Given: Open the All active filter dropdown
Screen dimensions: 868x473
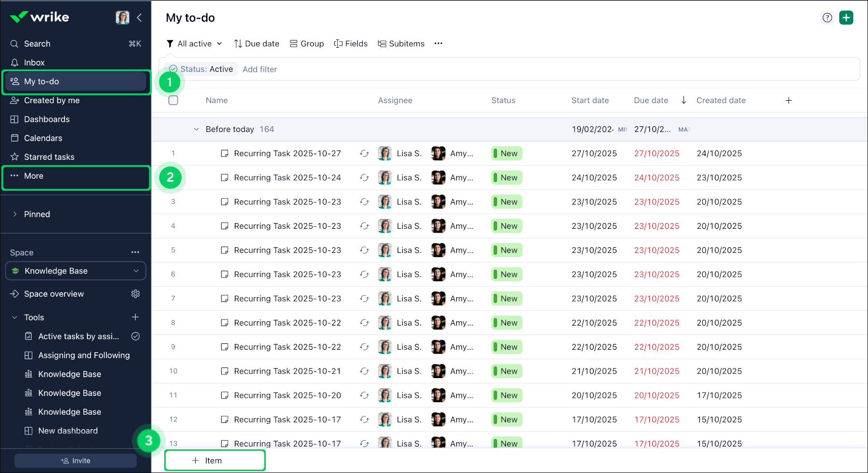Looking at the screenshot, I should tap(194, 43).
